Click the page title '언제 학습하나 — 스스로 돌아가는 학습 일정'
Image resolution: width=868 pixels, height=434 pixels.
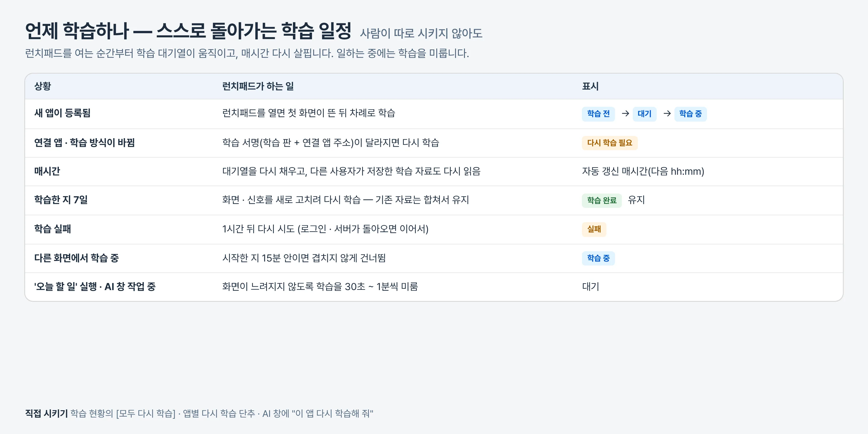click(x=188, y=31)
